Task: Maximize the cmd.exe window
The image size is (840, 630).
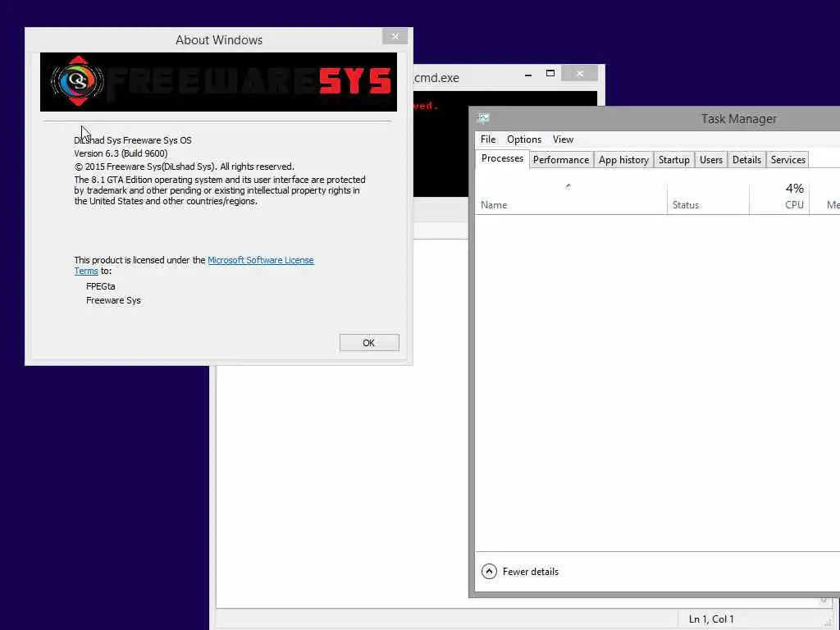Action: (x=550, y=73)
